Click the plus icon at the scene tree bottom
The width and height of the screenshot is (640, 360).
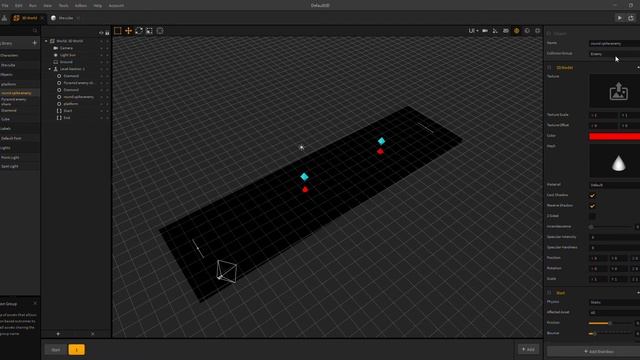[58, 334]
